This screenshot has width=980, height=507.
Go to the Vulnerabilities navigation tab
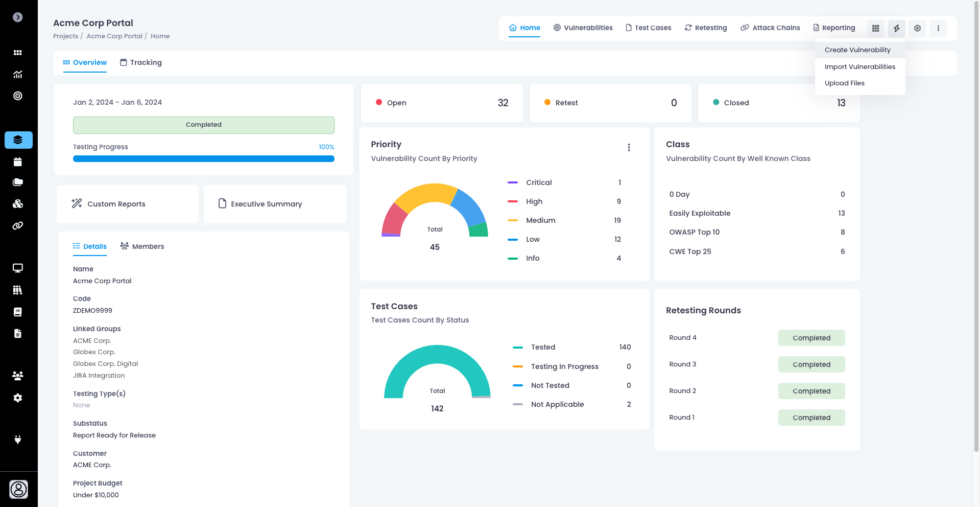(583, 28)
